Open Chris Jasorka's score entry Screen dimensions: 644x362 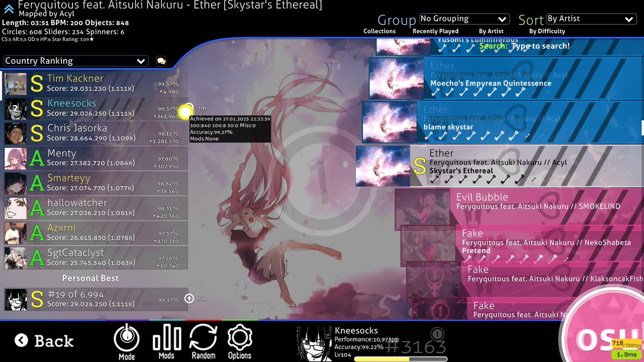pyautogui.click(x=96, y=134)
